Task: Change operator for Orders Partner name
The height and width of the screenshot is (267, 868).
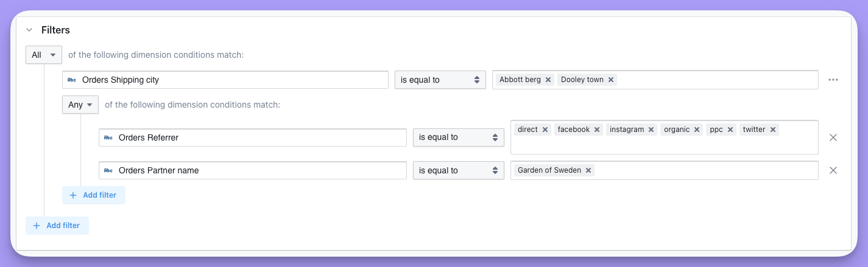Action: [x=458, y=170]
